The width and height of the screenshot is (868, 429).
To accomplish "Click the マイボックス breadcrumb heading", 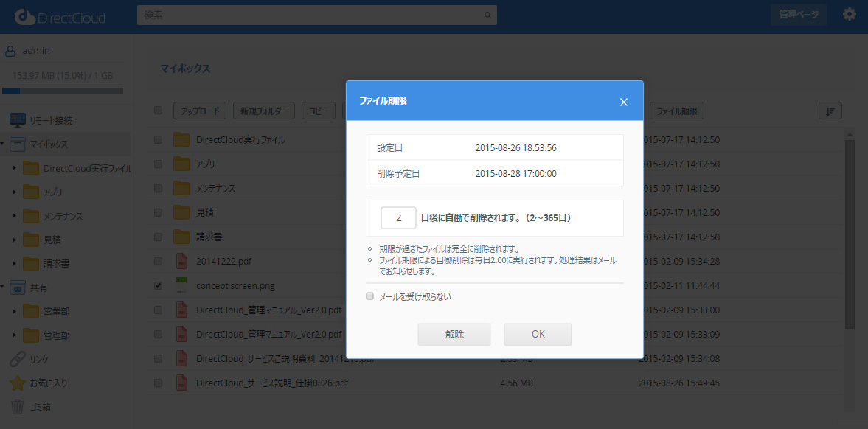I will click(x=185, y=69).
